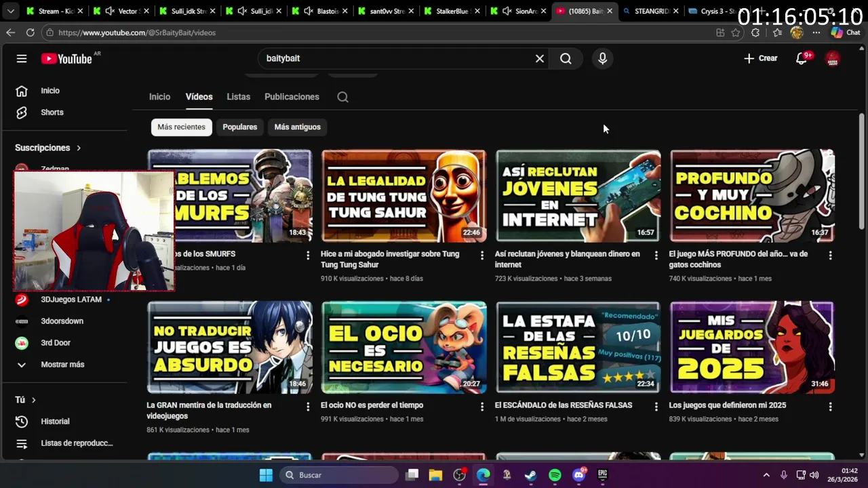Open options for Así reclutan jóvenes video
The width and height of the screenshot is (868, 488).
click(x=656, y=256)
